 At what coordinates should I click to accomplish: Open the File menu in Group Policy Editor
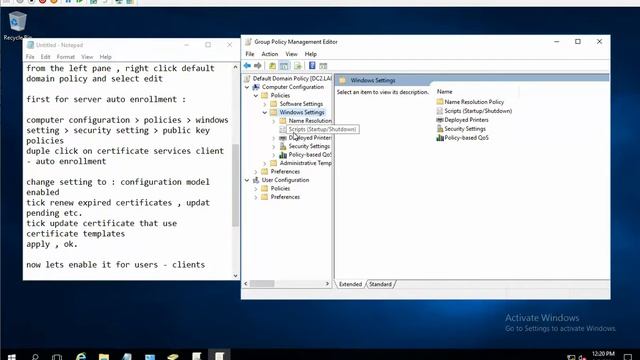coord(250,54)
